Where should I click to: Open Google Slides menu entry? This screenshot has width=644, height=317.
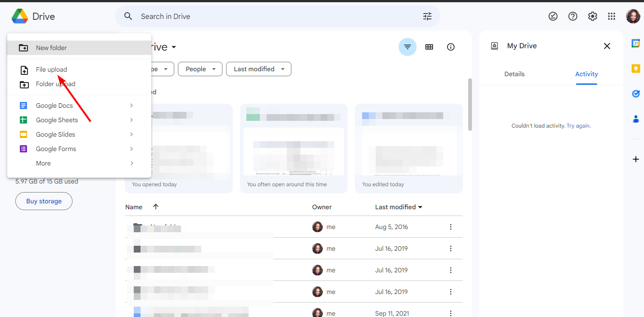(79, 134)
